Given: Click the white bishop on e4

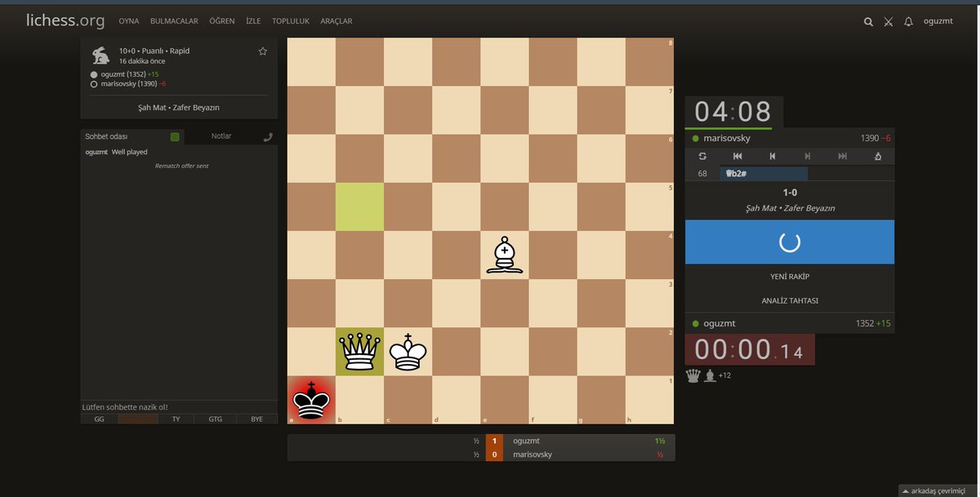Looking at the screenshot, I should [x=504, y=255].
